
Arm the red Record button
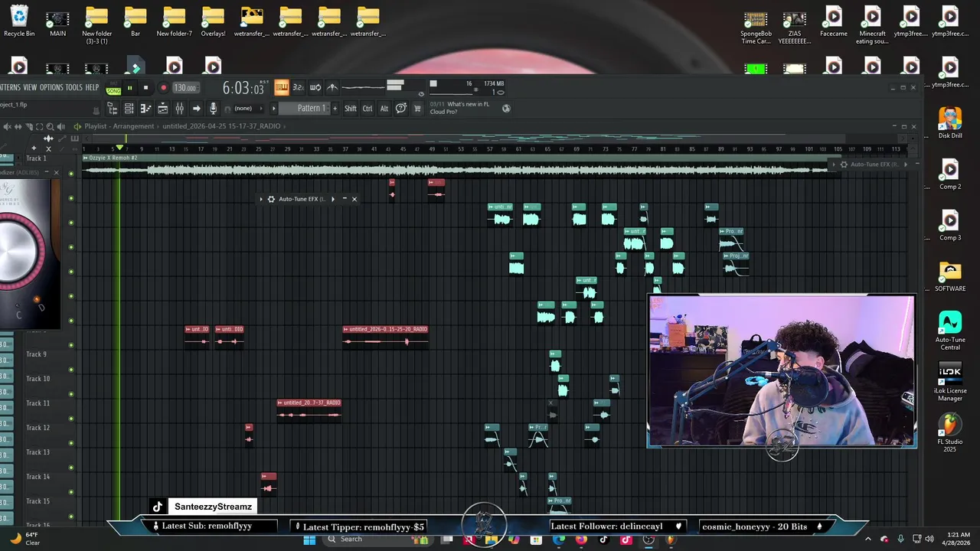click(163, 87)
